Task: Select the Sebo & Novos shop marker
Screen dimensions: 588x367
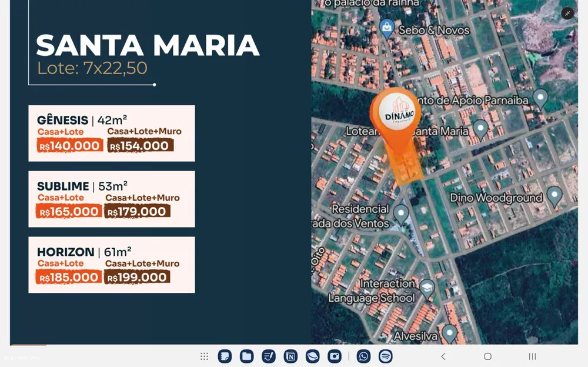Action: click(386, 28)
